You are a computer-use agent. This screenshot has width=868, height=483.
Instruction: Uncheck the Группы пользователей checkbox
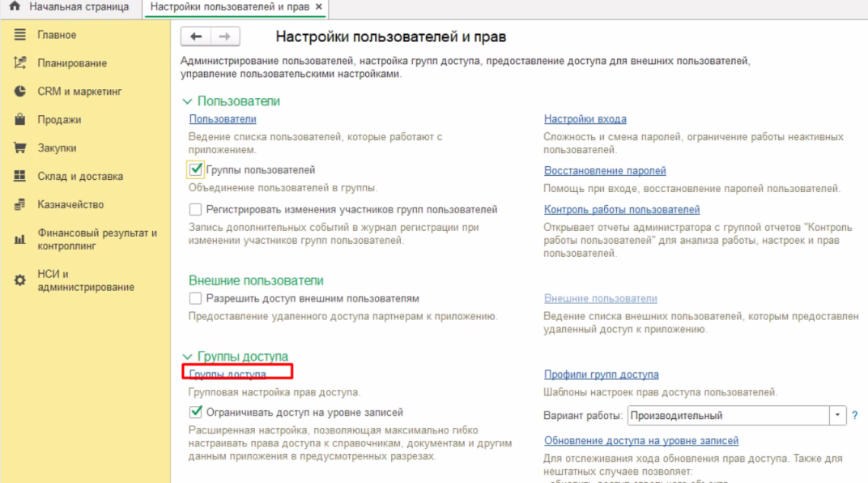(x=195, y=170)
